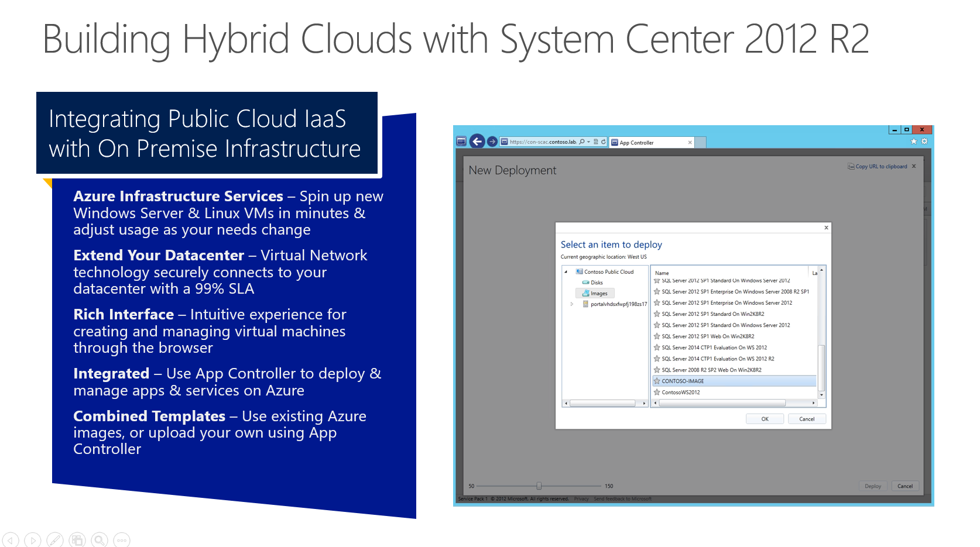Image resolution: width=980 pixels, height=547 pixels.
Task: Close the New Deployment pane
Action: pyautogui.click(x=914, y=166)
